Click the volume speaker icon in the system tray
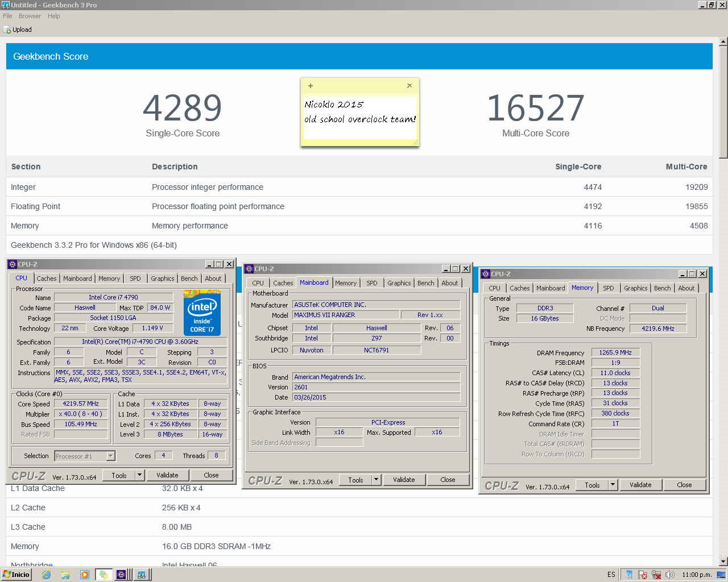Screen dimensions: 728x582 click(670, 575)
